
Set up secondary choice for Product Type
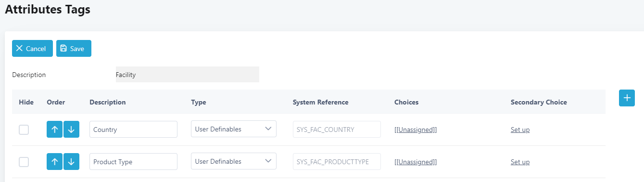click(520, 162)
